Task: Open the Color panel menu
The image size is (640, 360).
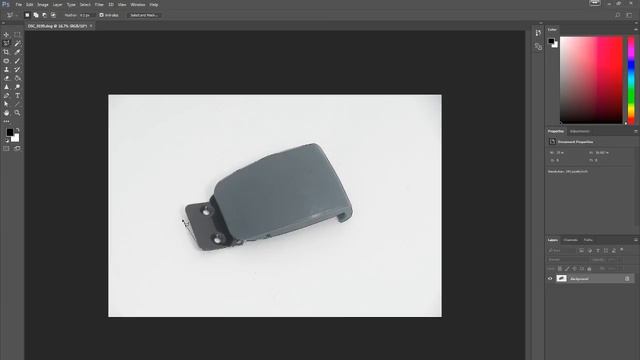Action: point(636,29)
